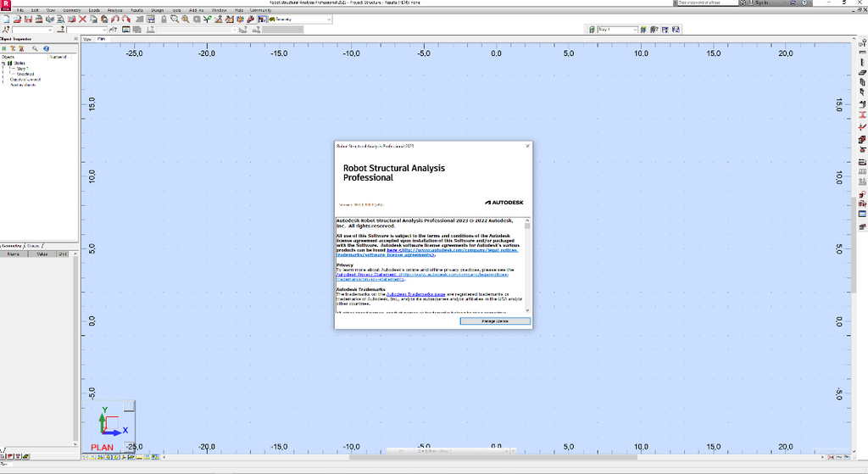This screenshot has width=868, height=474.
Task: Click the Nodes icon atop right toolbar
Action: pos(862,42)
